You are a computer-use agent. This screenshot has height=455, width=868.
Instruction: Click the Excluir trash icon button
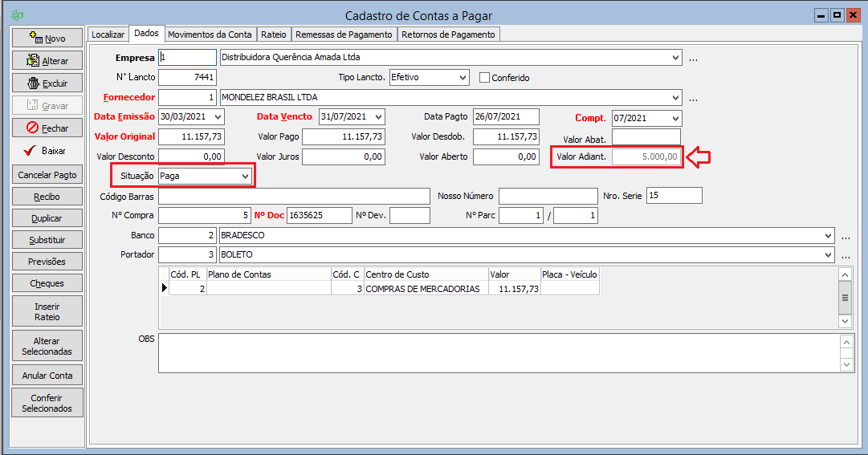pos(47,83)
